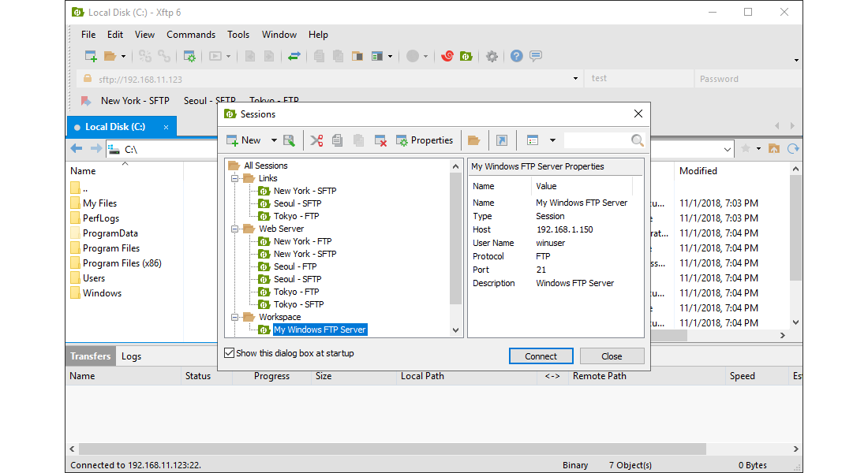Image resolution: width=868 pixels, height=473 pixels.
Task: Click the green transfer arrows toolbar icon
Action: coord(294,56)
